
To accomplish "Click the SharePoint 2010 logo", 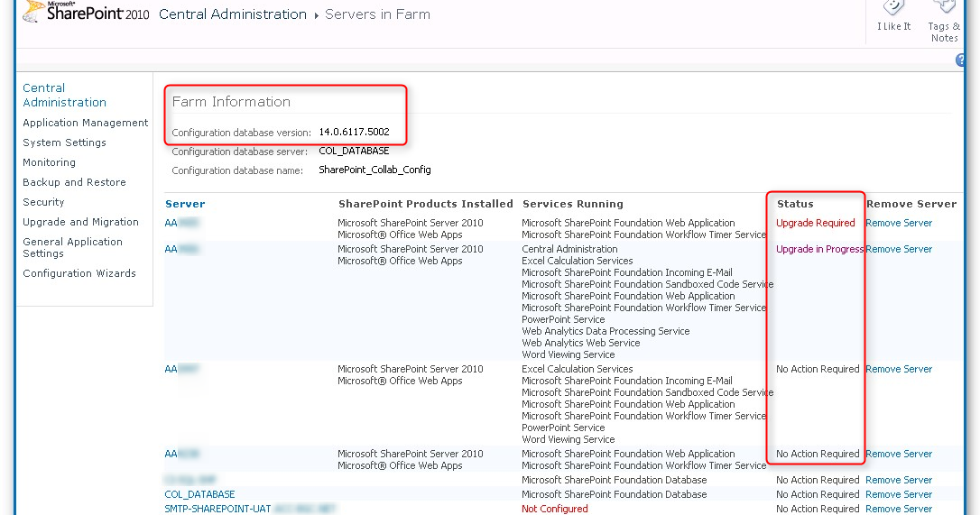I will pos(86,12).
